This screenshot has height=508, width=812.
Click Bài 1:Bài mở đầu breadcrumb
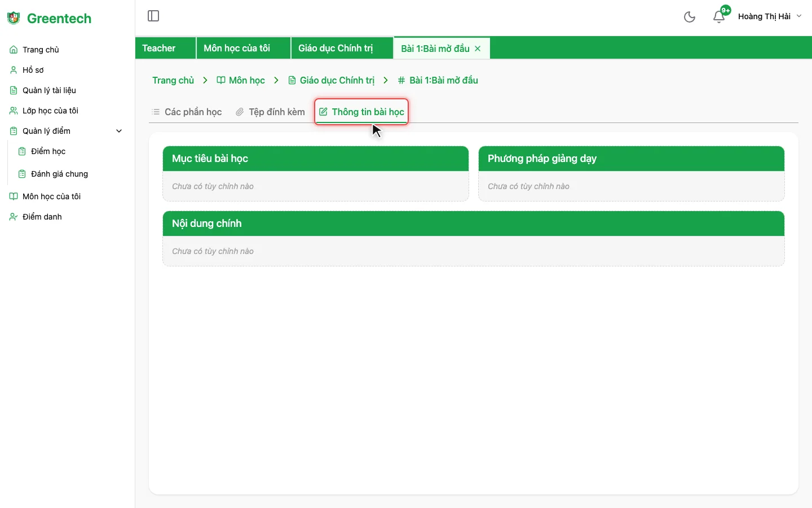[444, 80]
